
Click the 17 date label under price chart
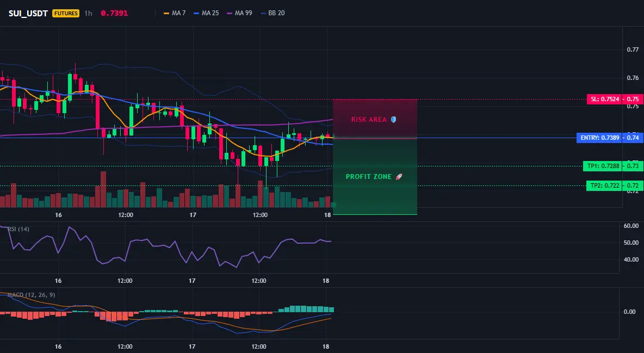tap(193, 215)
